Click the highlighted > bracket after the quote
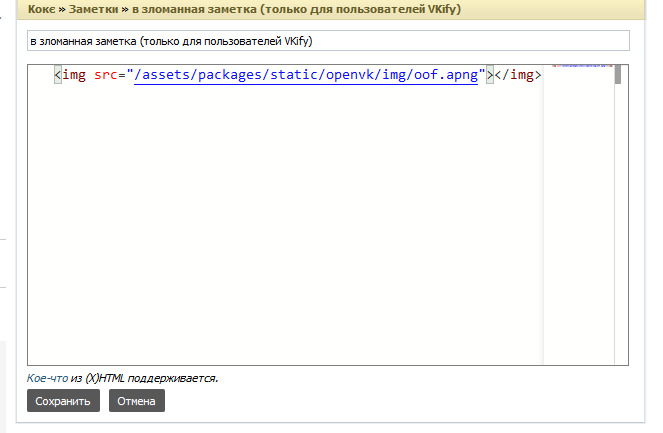The image size is (663, 433). tap(490, 76)
